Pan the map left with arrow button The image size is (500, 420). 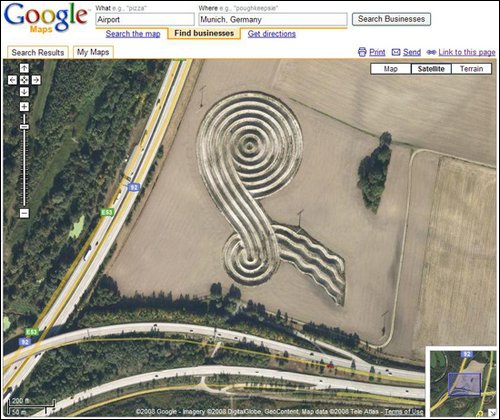click(x=12, y=80)
